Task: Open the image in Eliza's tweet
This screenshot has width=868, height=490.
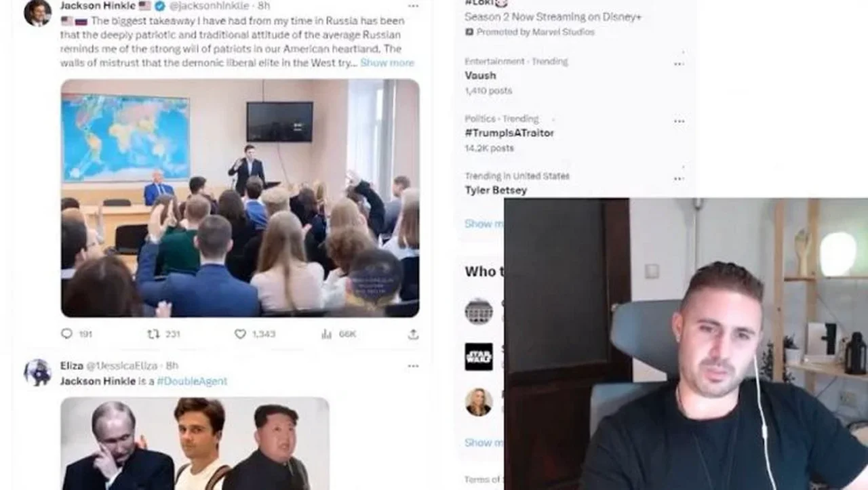Action: click(195, 443)
